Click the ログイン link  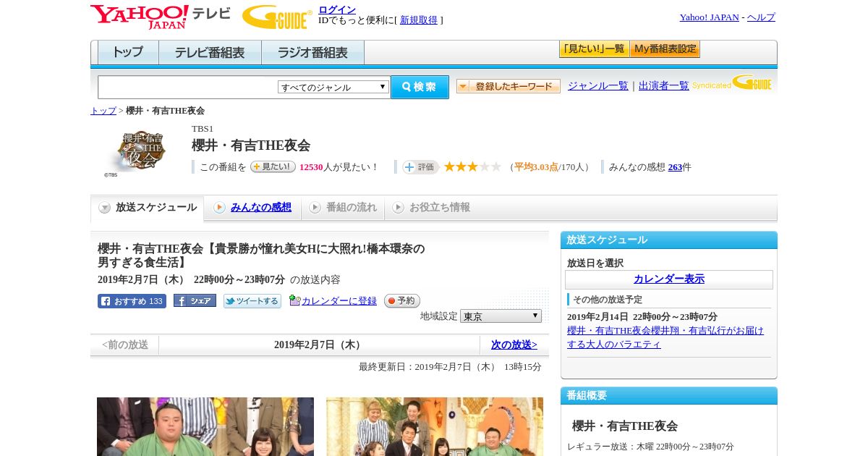337,9
